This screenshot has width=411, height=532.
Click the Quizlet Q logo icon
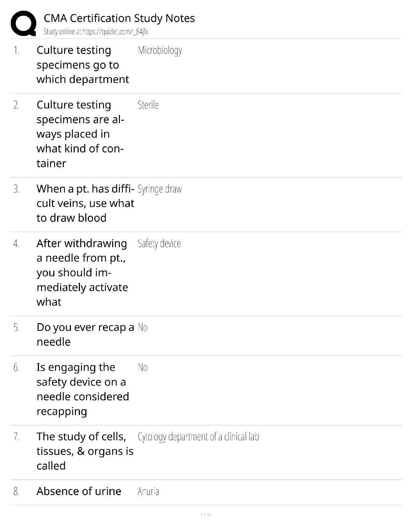coord(24,23)
